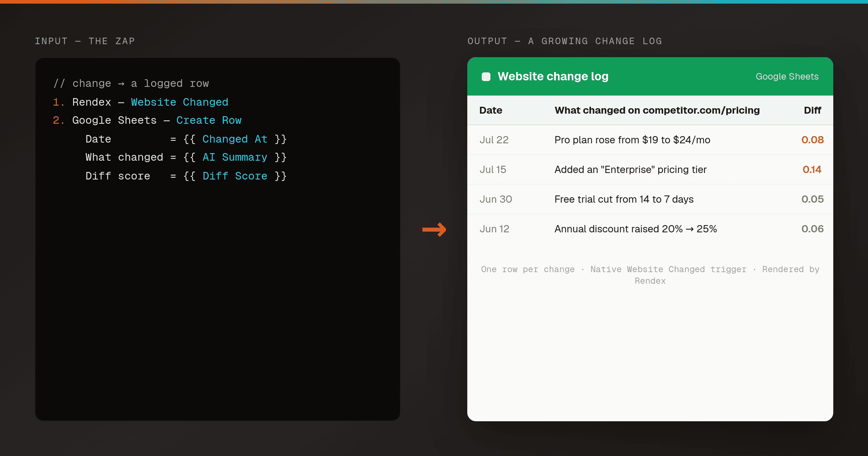Select "Pro plan rose from $19 to $24/mo"

[633, 140]
